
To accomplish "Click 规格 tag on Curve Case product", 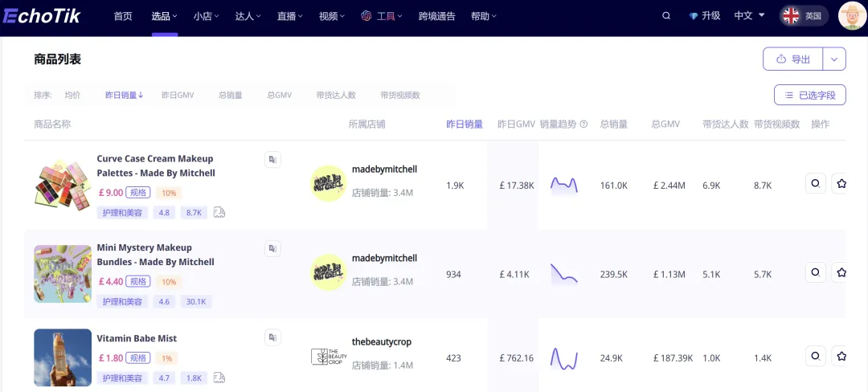I will pyautogui.click(x=138, y=193).
